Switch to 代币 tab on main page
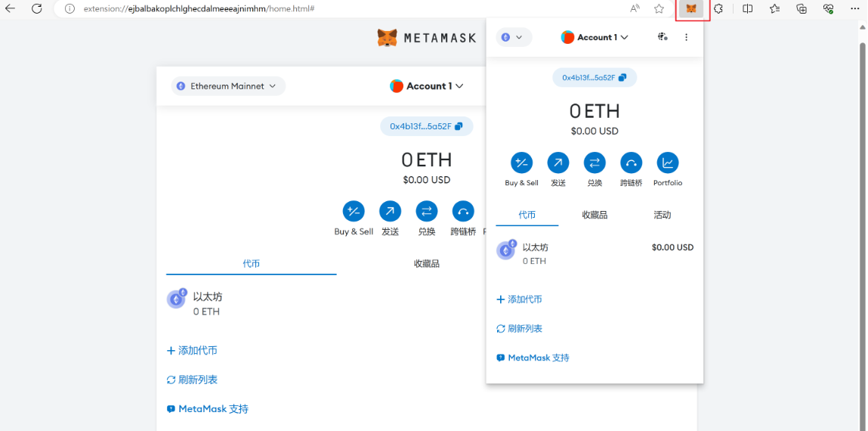This screenshot has width=868, height=431. point(252,264)
